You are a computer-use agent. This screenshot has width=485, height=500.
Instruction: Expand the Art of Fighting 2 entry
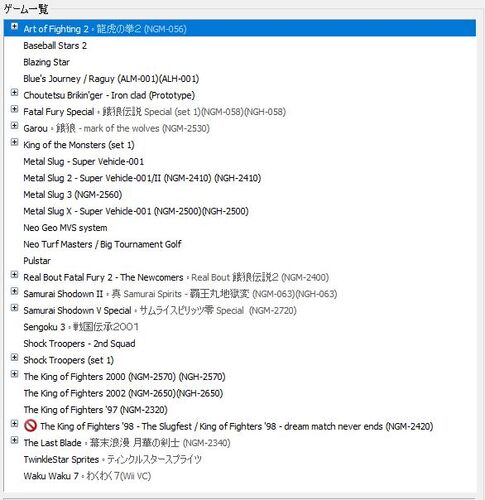[x=14, y=26]
